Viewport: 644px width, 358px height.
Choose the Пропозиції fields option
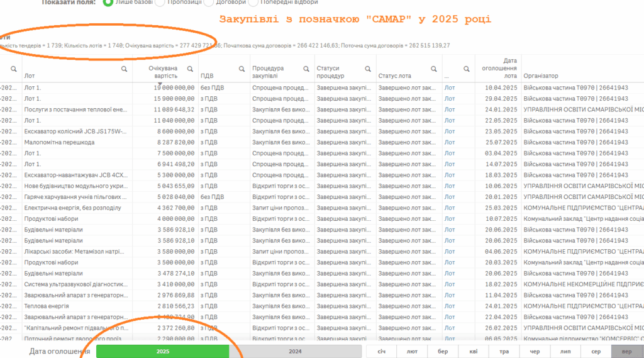click(x=160, y=2)
